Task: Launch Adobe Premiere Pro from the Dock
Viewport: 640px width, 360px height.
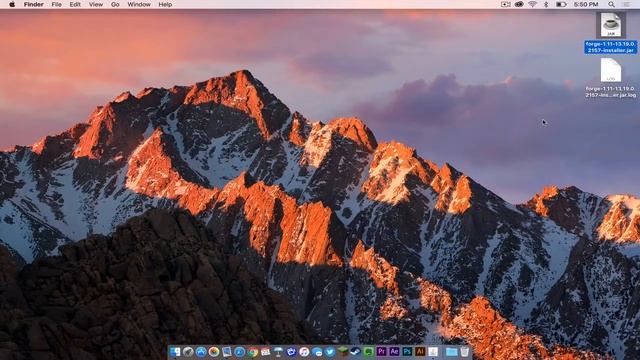Action: coord(381,351)
